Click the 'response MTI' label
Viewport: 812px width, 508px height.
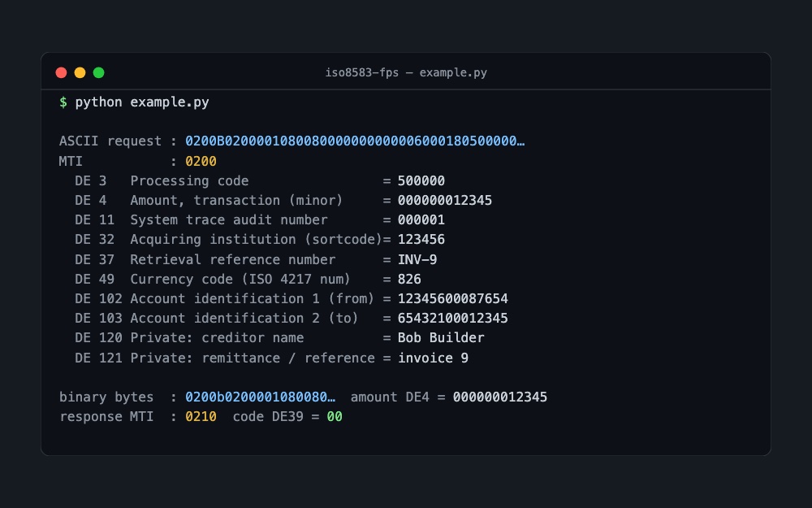(106, 417)
